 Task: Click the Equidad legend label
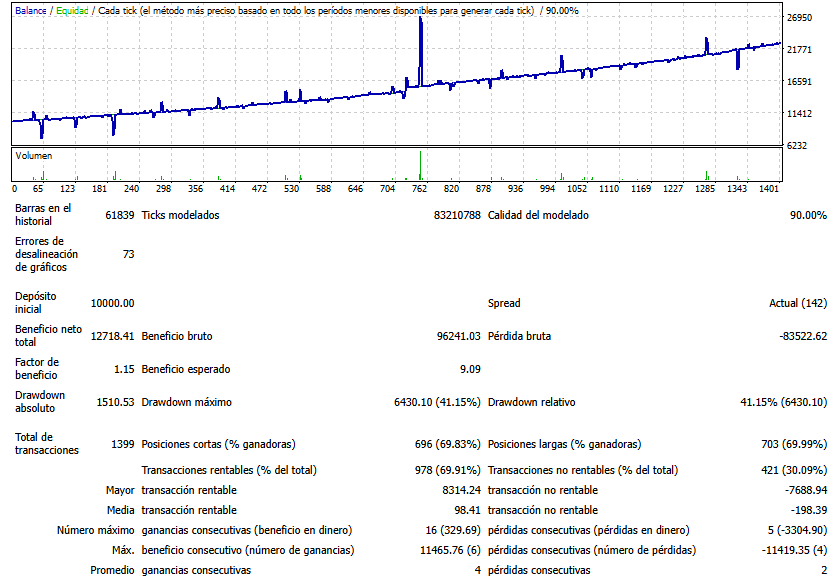coord(73,10)
